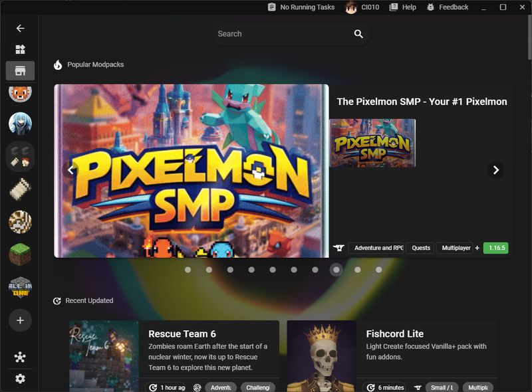The height and width of the screenshot is (392, 532).
Task: Select the first carousel dot indicator
Action: (188, 270)
